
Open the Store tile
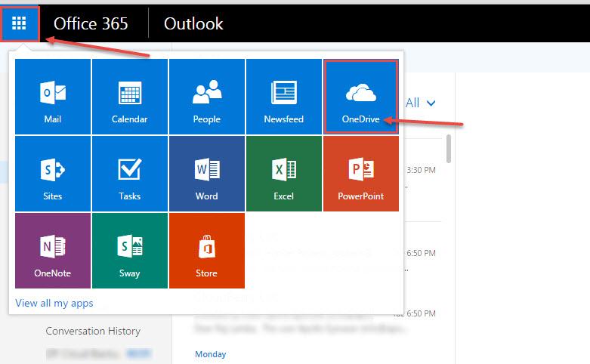click(x=207, y=251)
